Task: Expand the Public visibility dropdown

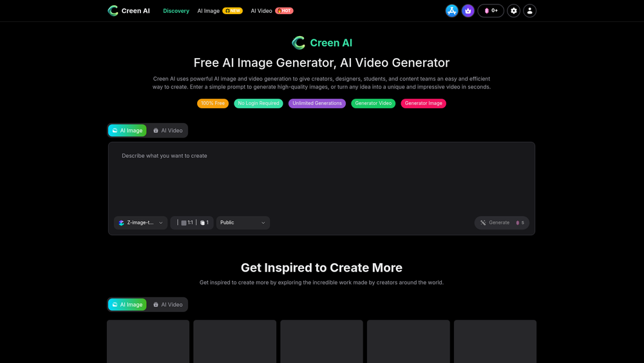Action: (x=243, y=222)
